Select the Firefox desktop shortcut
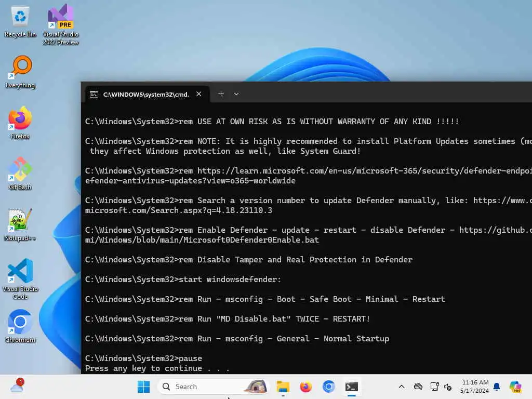Screen dimensions: 532x399 20,123
